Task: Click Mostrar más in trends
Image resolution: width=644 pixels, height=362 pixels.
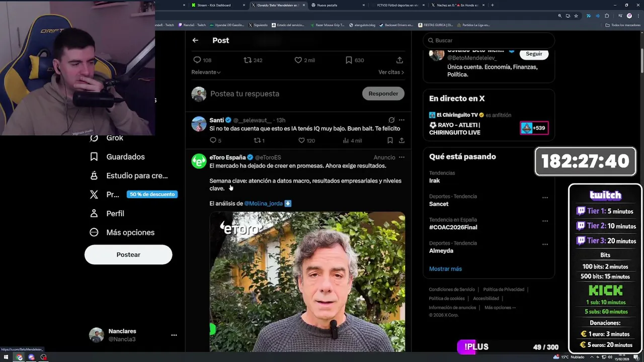Action: click(445, 269)
